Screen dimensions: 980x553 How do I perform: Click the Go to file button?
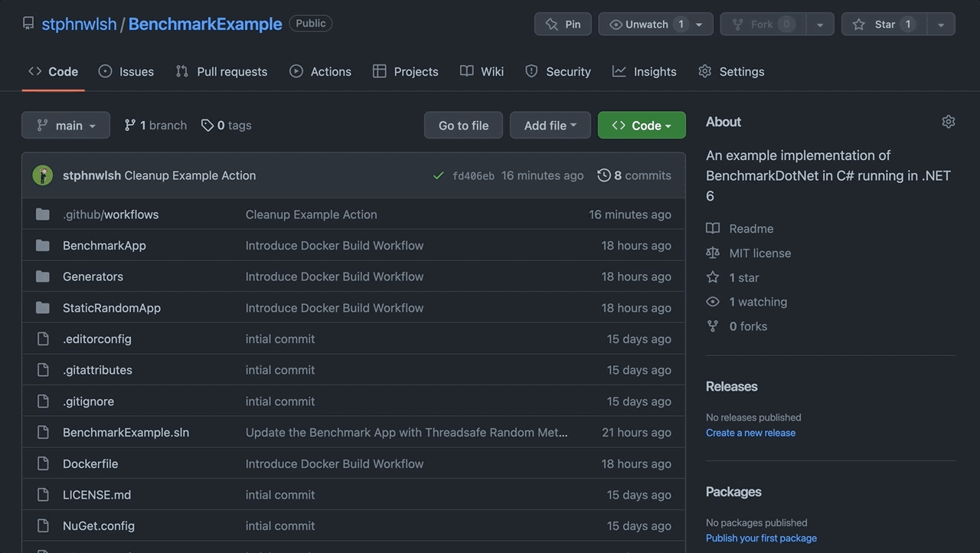tap(463, 125)
